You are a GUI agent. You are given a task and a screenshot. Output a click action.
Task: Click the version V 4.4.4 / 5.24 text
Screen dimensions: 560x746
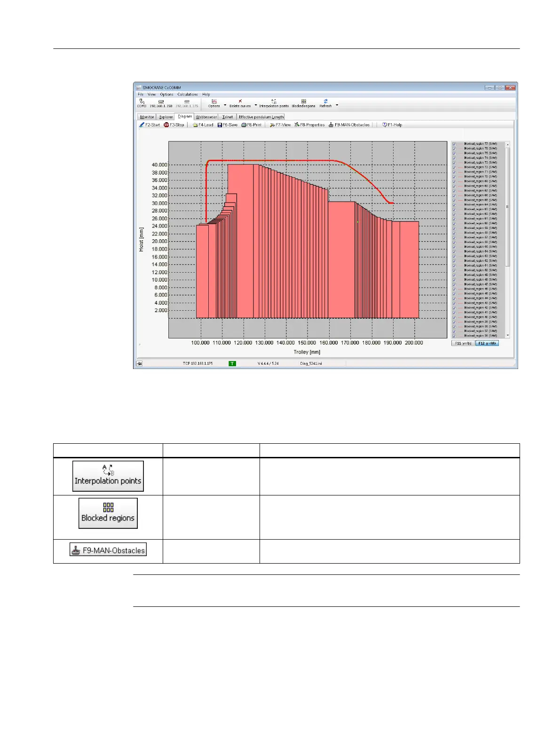point(268,363)
